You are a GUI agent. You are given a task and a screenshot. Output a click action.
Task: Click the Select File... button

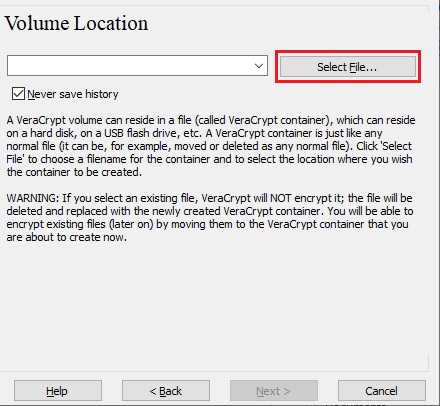point(348,67)
